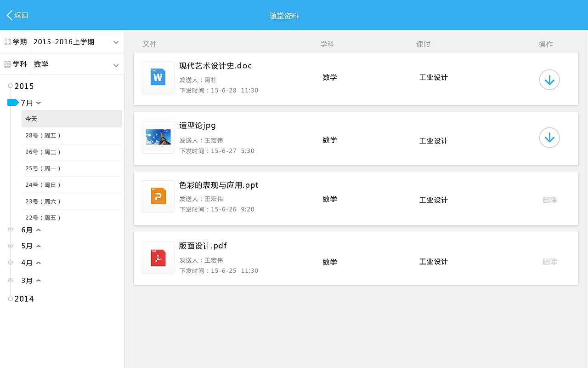Click the 学科 column header
Screen dimensions: 588x368
pyautogui.click(x=327, y=44)
